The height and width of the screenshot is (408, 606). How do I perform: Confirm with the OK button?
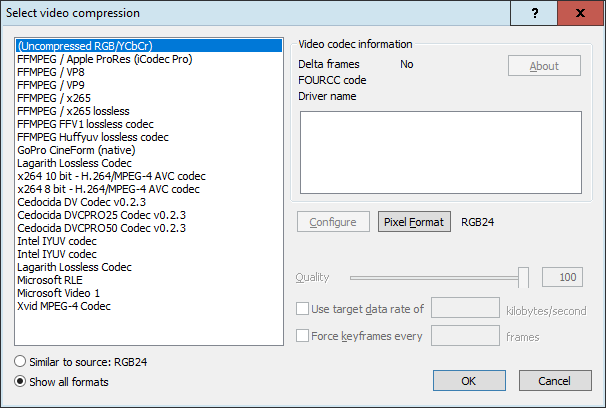(x=469, y=381)
